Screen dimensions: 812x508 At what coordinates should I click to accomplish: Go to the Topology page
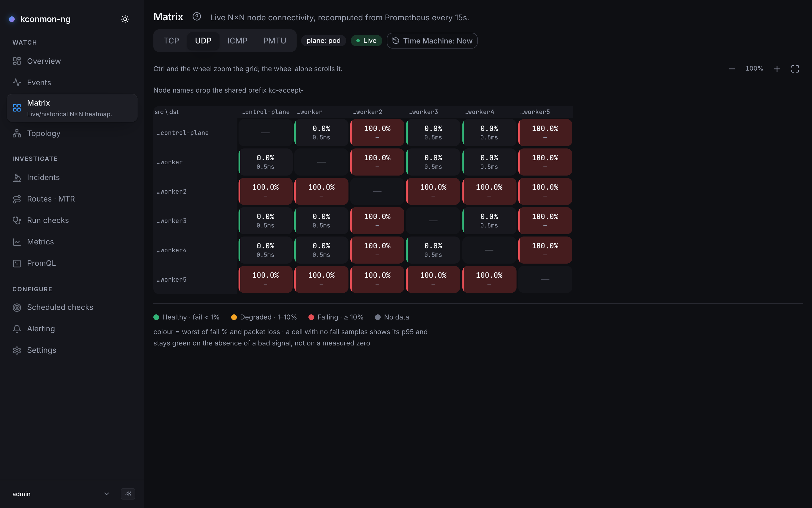[x=72, y=133]
